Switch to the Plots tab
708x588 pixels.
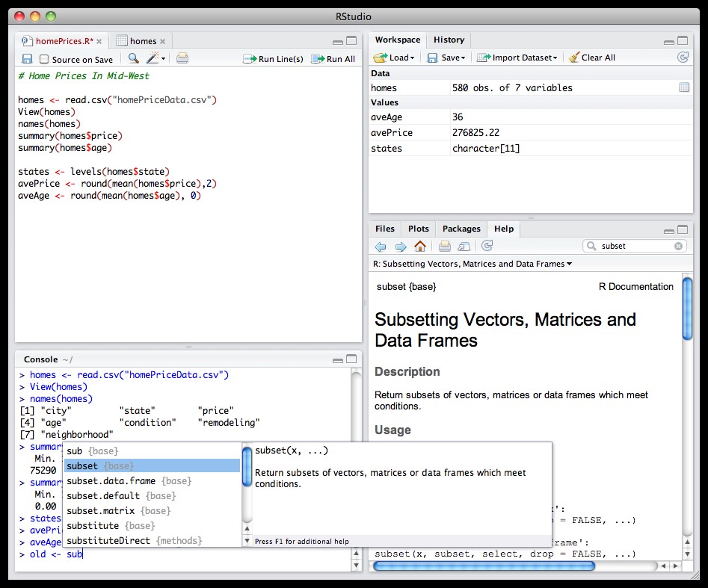[x=419, y=229]
